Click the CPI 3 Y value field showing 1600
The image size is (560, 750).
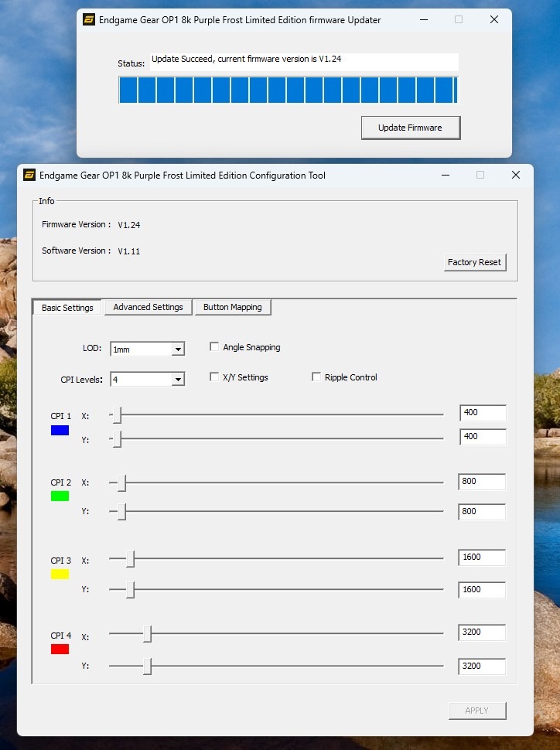(482, 590)
